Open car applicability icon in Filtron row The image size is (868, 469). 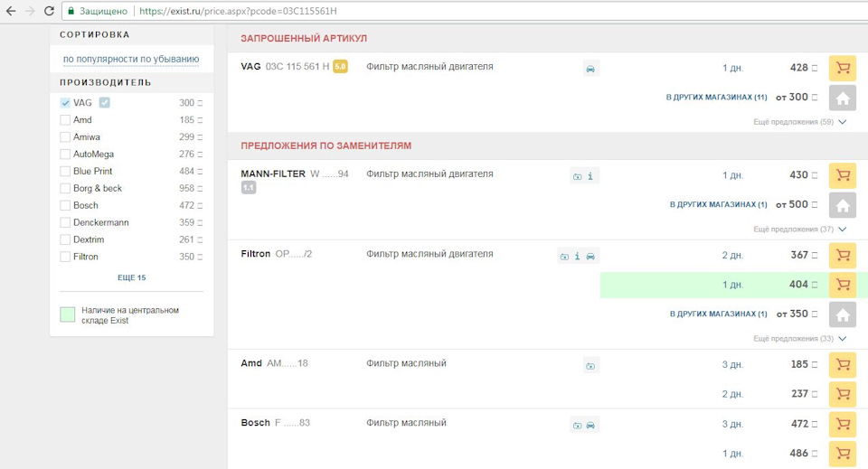tap(590, 257)
